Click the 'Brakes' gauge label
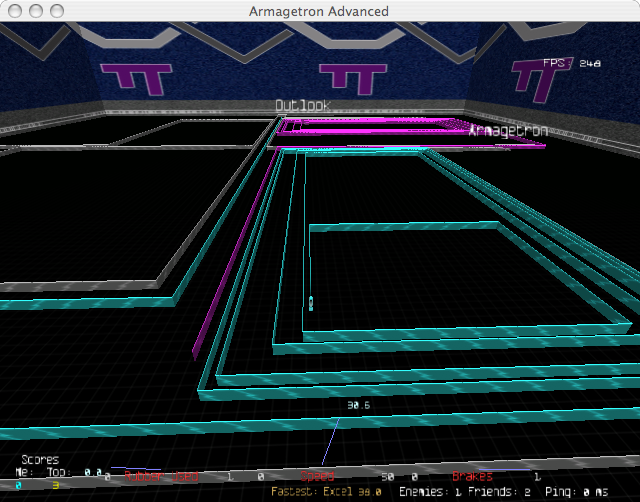 pos(472,476)
